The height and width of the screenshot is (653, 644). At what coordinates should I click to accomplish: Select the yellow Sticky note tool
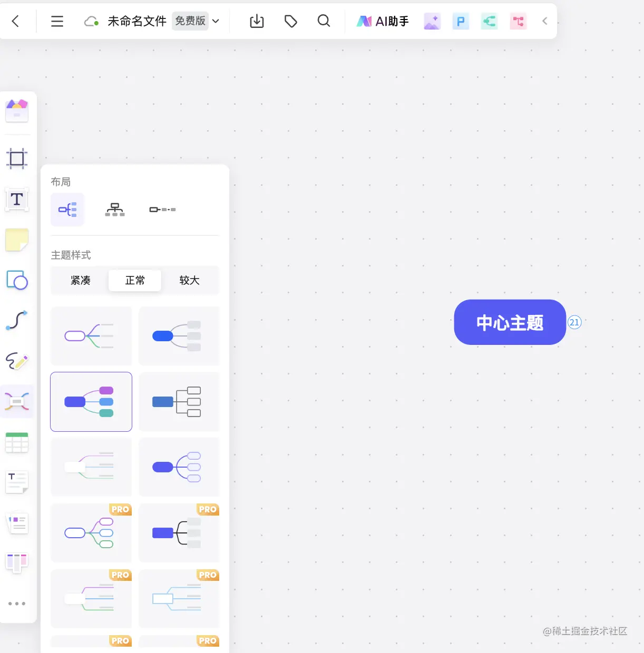(x=17, y=240)
